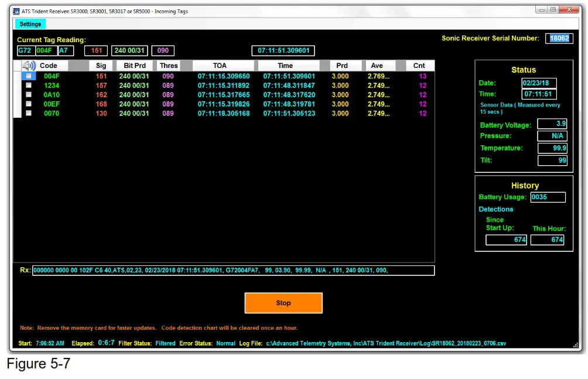
Task: Click the Sig column header
Action: 101,66
